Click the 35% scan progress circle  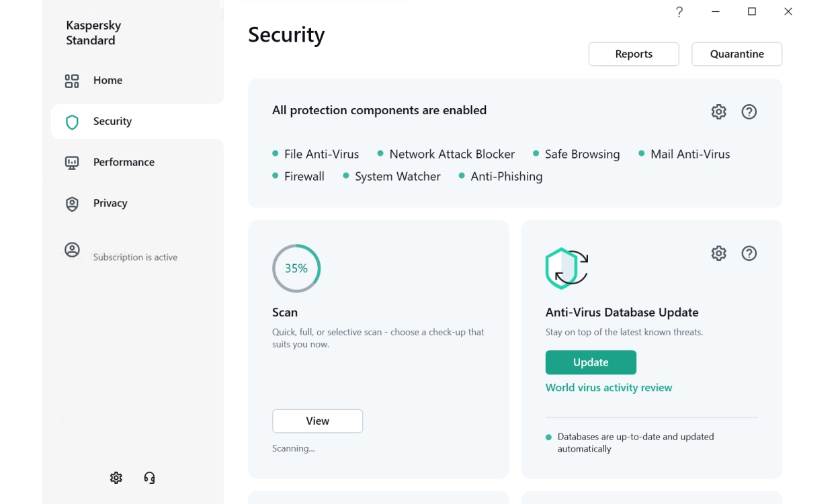click(x=296, y=268)
